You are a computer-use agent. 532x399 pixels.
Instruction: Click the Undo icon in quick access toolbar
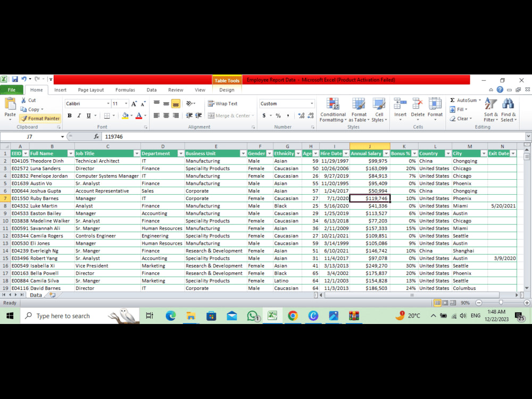(24, 79)
